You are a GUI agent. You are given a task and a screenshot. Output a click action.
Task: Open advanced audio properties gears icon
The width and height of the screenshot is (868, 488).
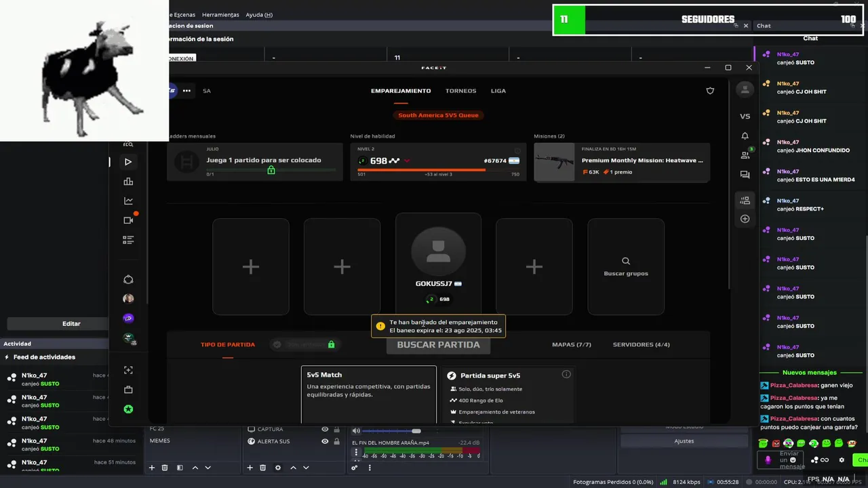tap(354, 468)
